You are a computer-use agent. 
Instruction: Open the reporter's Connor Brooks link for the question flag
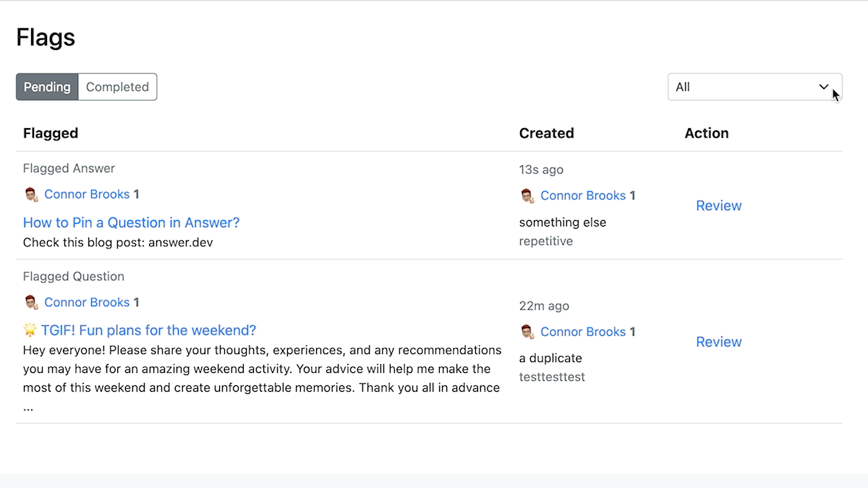(x=584, y=332)
